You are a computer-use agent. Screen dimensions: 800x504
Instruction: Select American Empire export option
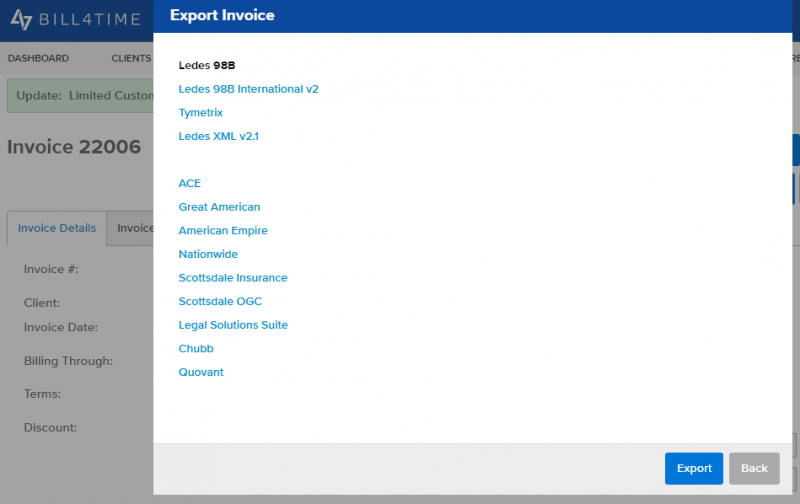[223, 231]
